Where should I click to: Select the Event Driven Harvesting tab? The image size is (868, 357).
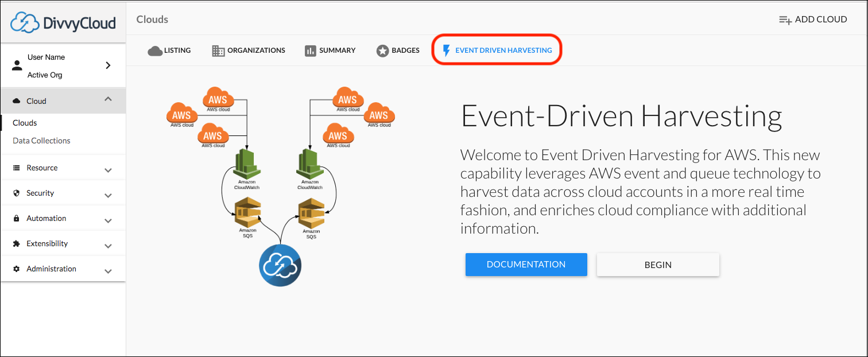coord(497,51)
